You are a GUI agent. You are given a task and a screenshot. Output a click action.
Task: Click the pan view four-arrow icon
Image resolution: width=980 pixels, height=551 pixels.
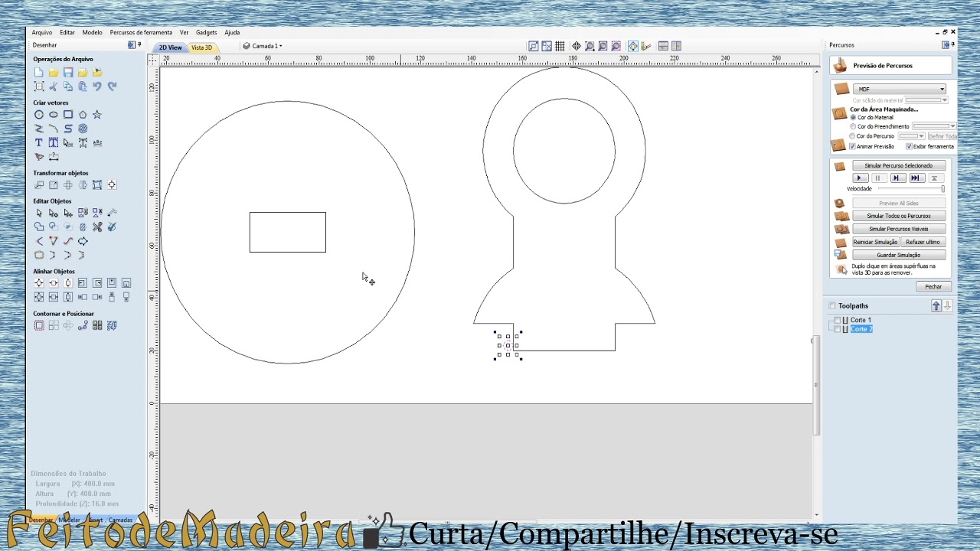[577, 46]
